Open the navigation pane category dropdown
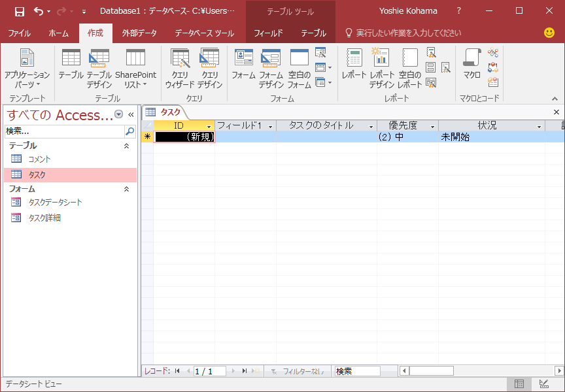This screenshot has height=392, width=565. [118, 114]
